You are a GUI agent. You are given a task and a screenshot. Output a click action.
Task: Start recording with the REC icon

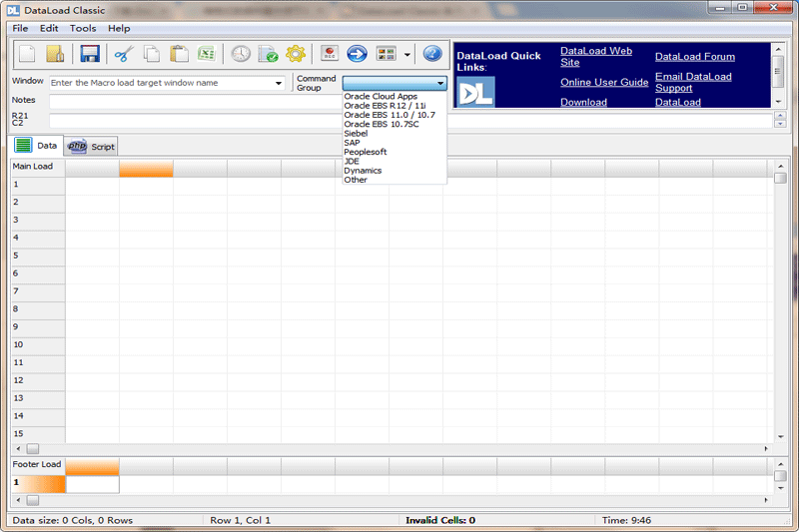[x=330, y=54]
